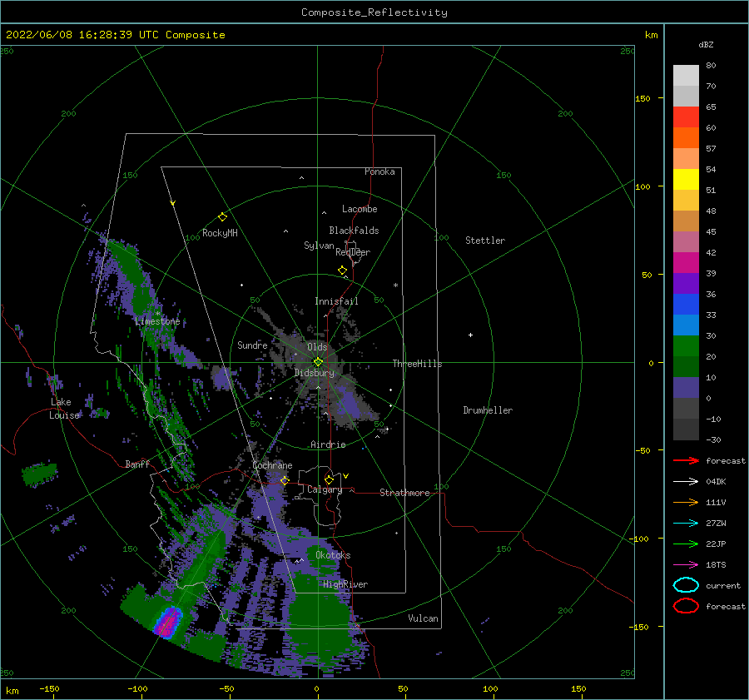The width and height of the screenshot is (749, 700).
Task: Select the Lake Louise label
Action: (64, 409)
